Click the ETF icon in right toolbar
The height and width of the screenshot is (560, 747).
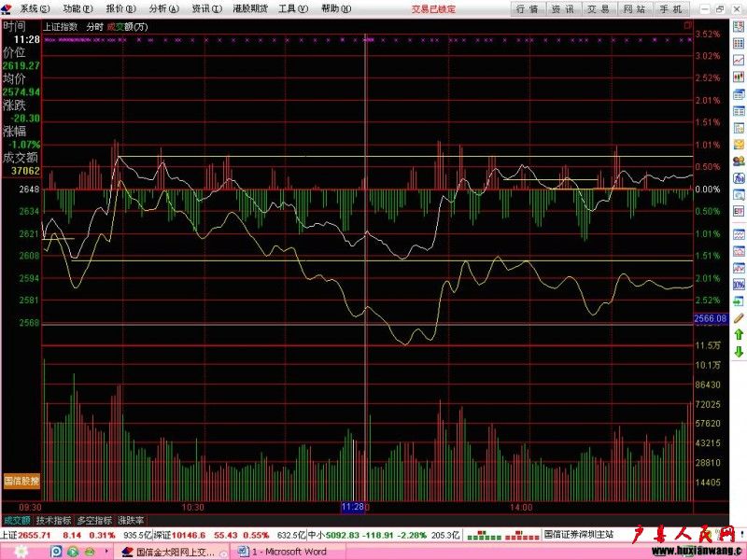point(739,211)
